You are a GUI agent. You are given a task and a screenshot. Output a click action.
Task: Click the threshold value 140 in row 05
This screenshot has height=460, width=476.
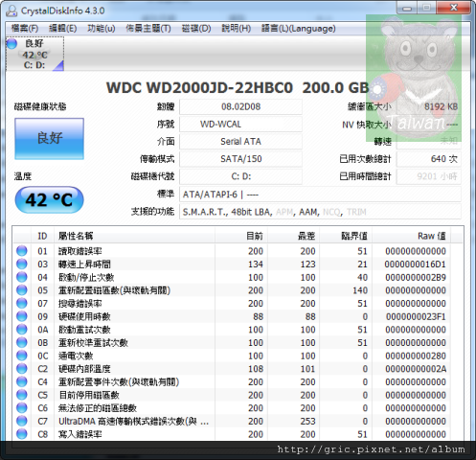360,290
